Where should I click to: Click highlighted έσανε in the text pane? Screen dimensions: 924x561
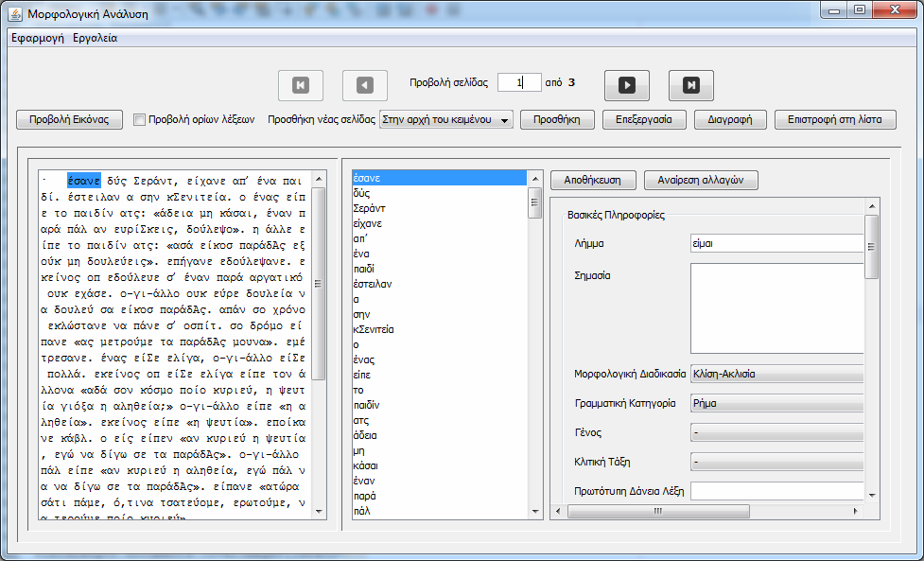click(83, 180)
